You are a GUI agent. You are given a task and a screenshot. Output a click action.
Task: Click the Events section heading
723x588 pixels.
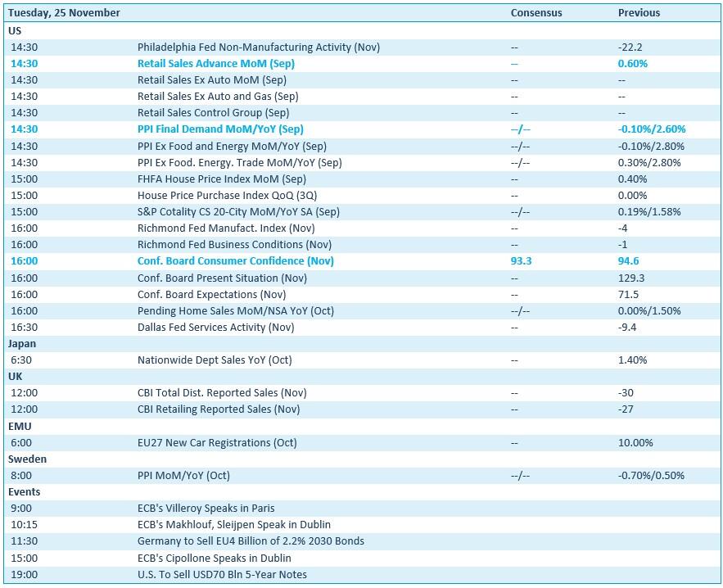pos(25,492)
